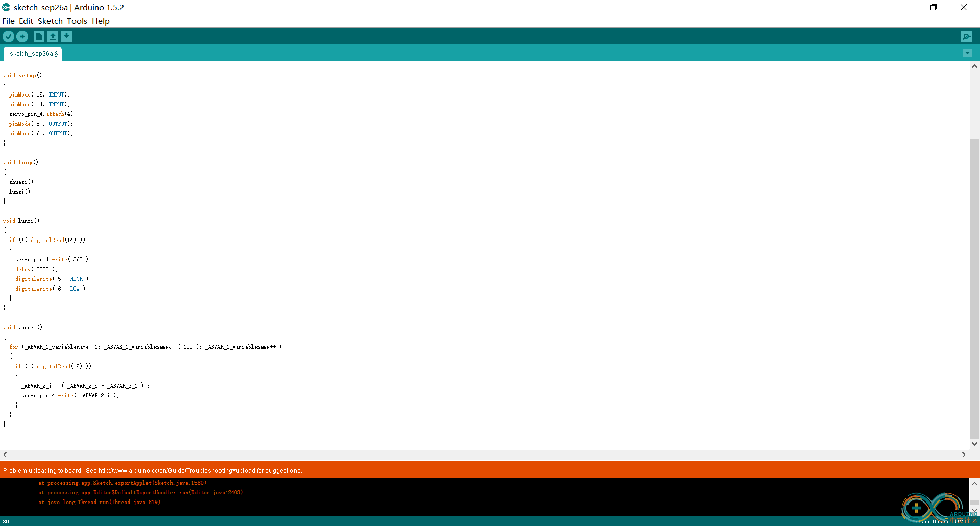Click the 'pinMode( 14, INPUT);' line
The height and width of the screenshot is (526, 980).
(x=39, y=104)
